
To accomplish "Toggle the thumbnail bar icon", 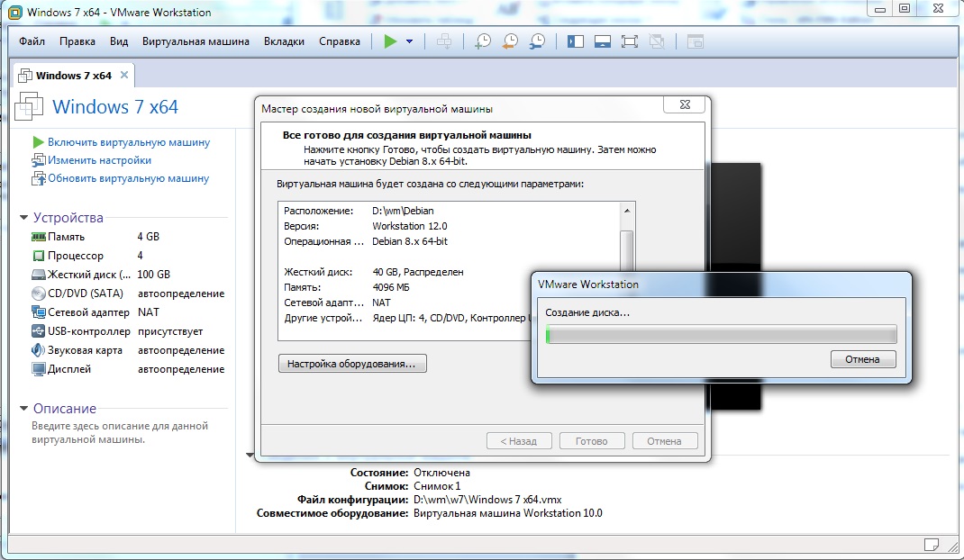I will (x=603, y=41).
